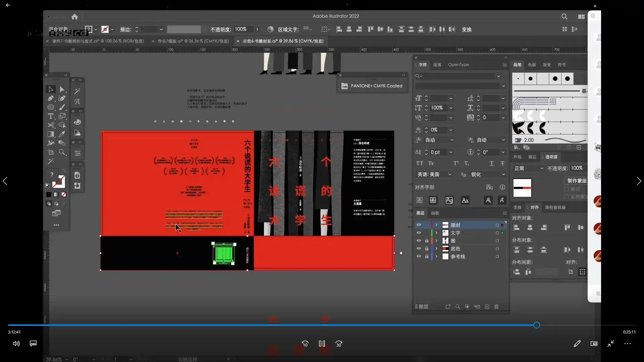Click the 制作蒙版 button
The height and width of the screenshot is (362, 644).
click(577, 181)
